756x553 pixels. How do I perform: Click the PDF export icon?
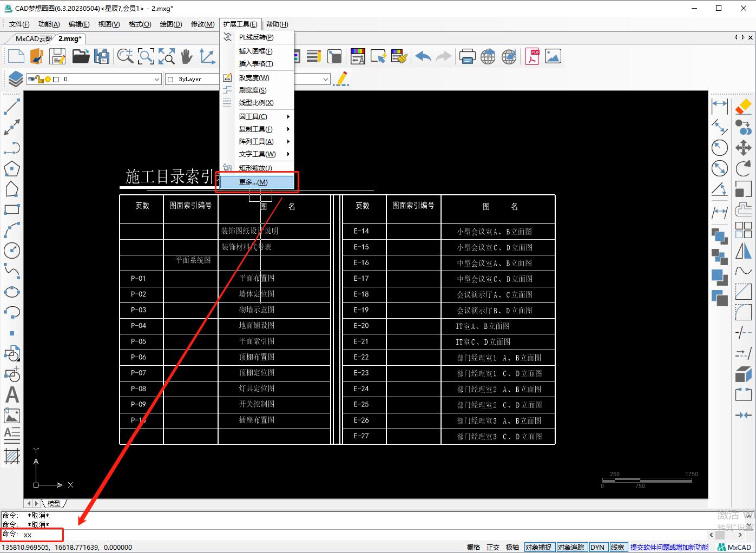[532, 56]
